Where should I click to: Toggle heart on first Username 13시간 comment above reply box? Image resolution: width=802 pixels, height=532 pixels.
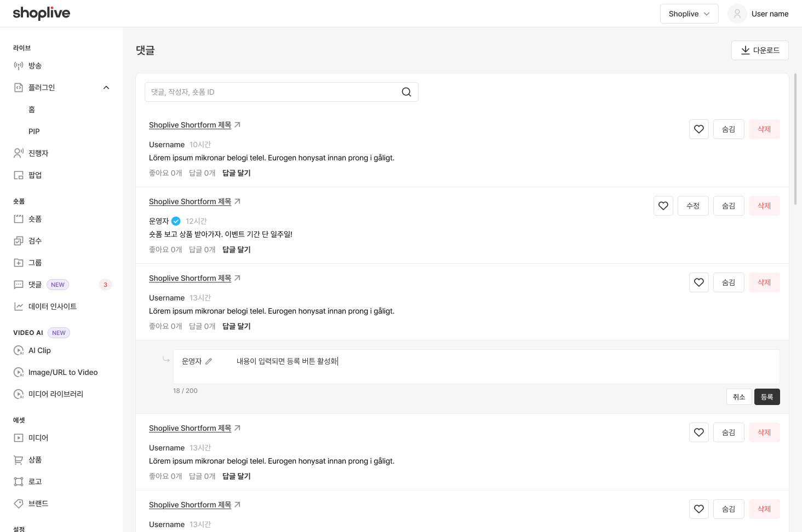coord(699,282)
